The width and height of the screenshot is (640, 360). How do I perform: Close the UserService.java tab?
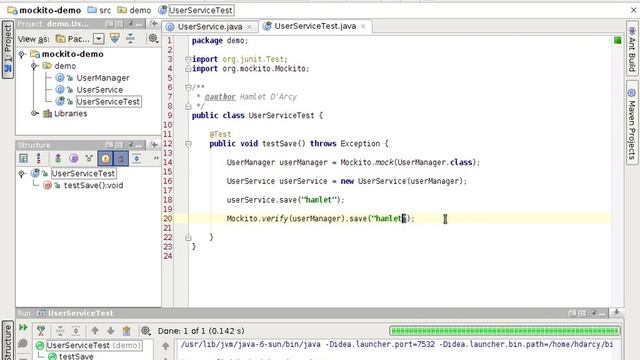(249, 27)
